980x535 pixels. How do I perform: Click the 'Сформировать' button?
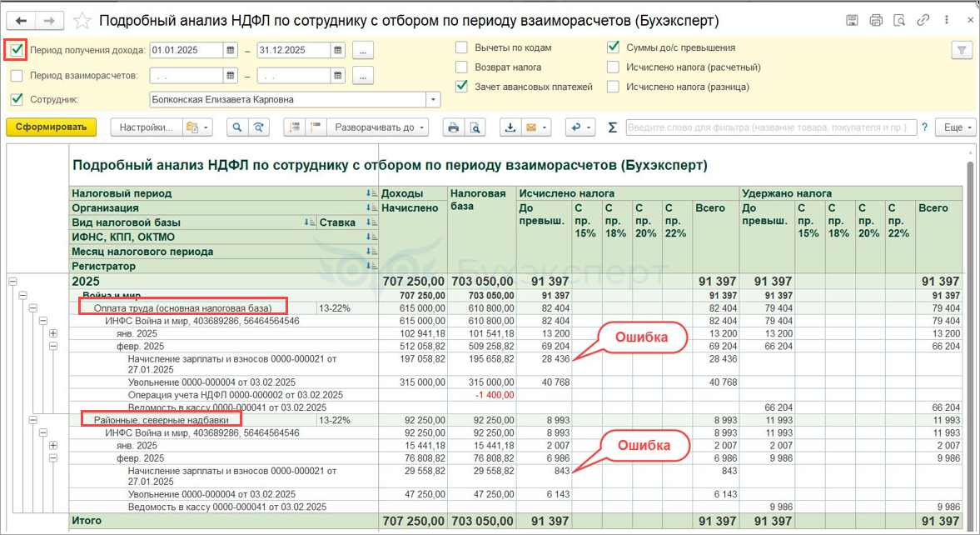(51, 127)
